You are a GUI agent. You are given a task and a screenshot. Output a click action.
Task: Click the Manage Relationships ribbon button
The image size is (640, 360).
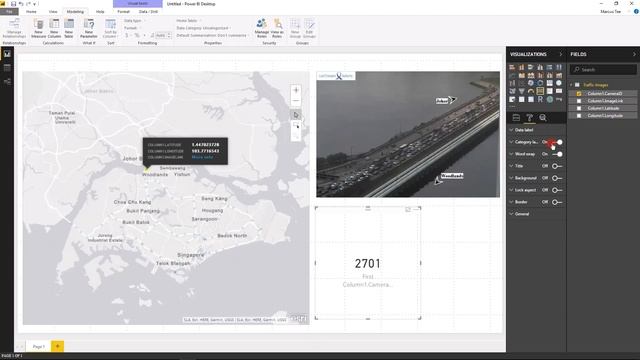click(14, 28)
